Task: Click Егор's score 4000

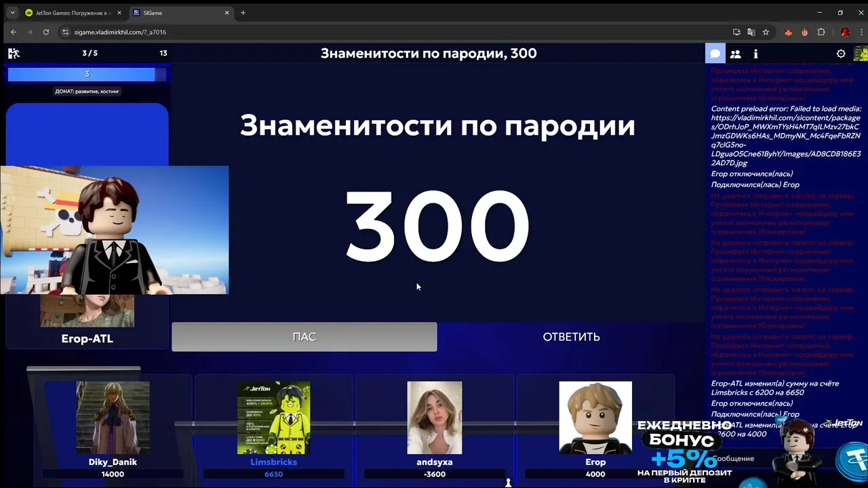Action: 595,474
